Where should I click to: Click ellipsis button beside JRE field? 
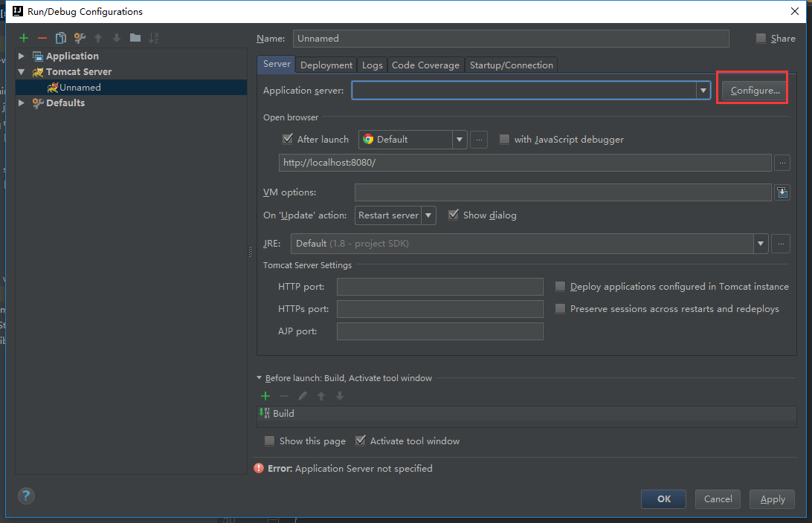click(781, 244)
